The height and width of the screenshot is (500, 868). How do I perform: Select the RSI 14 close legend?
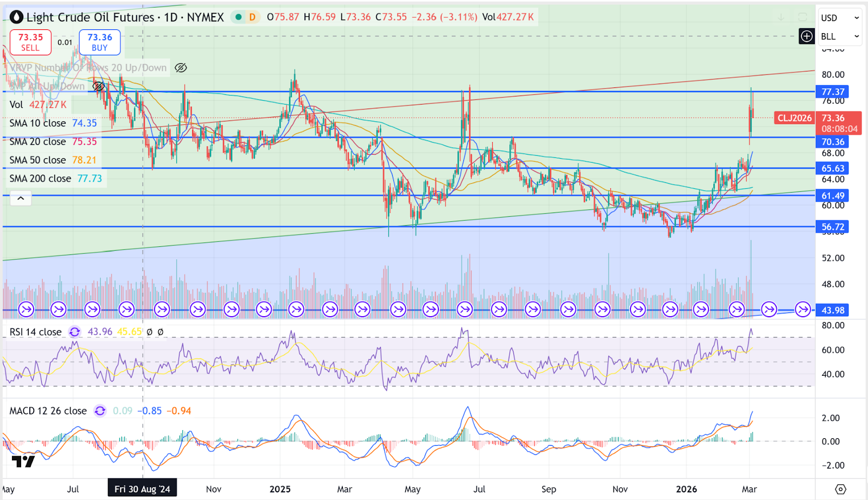click(x=35, y=332)
